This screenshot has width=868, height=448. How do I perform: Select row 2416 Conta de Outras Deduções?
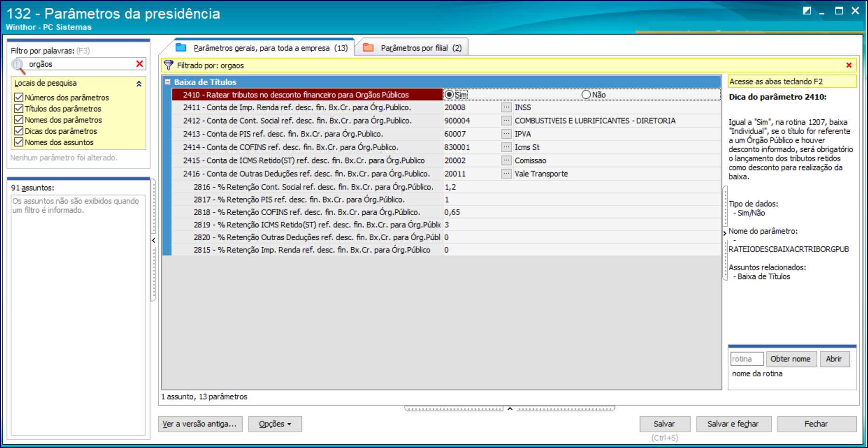pyautogui.click(x=307, y=174)
